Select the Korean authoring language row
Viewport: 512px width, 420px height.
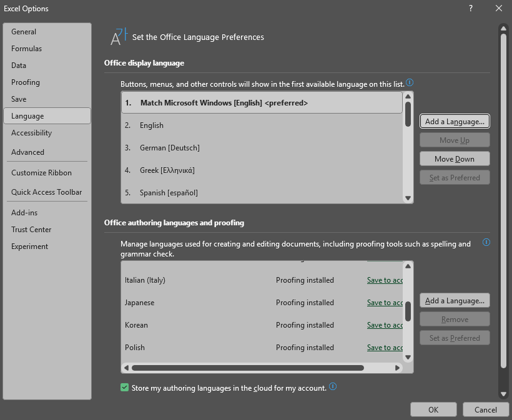point(262,325)
